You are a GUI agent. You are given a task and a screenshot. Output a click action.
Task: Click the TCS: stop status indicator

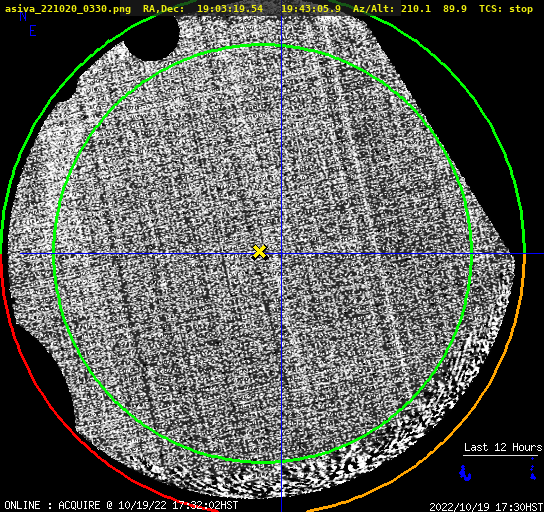(x=505, y=9)
